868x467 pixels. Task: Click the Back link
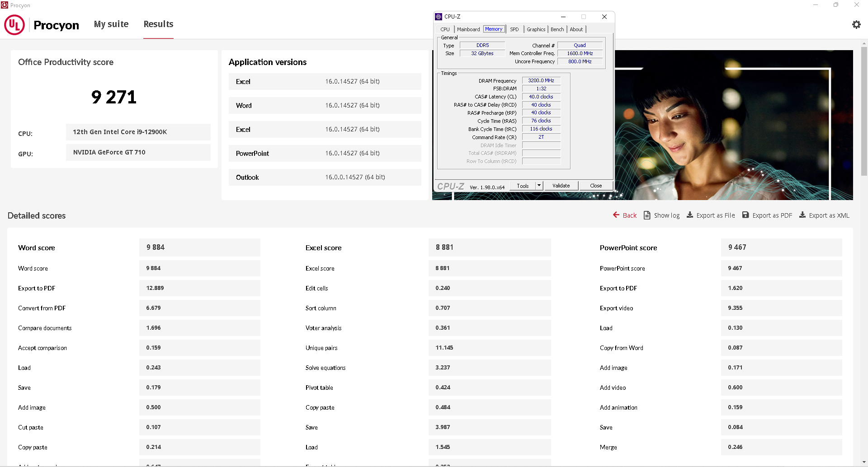(x=629, y=215)
